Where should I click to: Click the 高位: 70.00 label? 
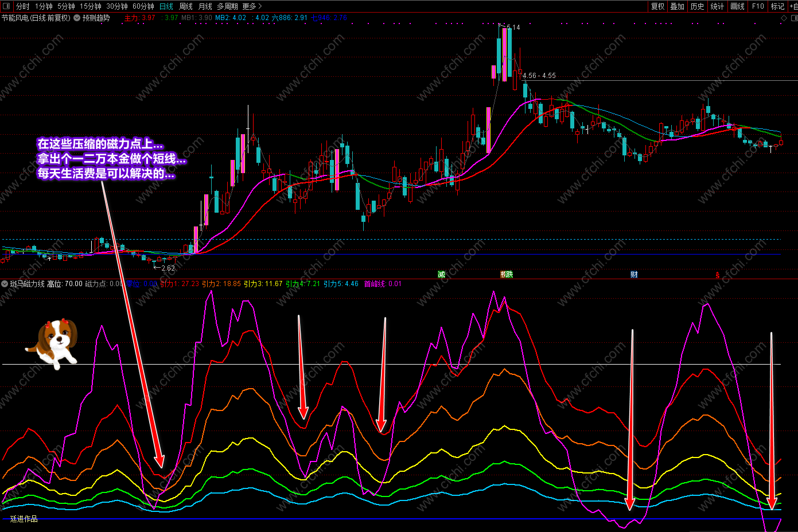click(65, 284)
